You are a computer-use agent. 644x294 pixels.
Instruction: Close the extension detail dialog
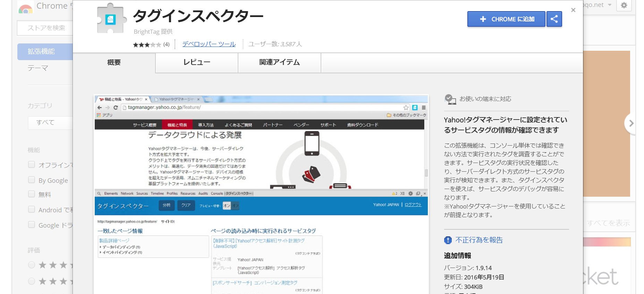click(573, 10)
